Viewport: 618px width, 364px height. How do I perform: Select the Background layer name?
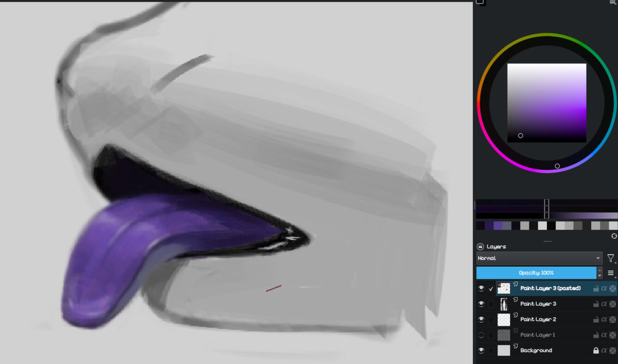click(536, 351)
